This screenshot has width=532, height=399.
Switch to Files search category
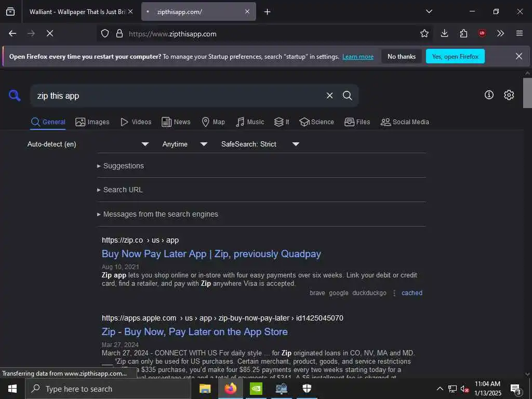(x=357, y=122)
